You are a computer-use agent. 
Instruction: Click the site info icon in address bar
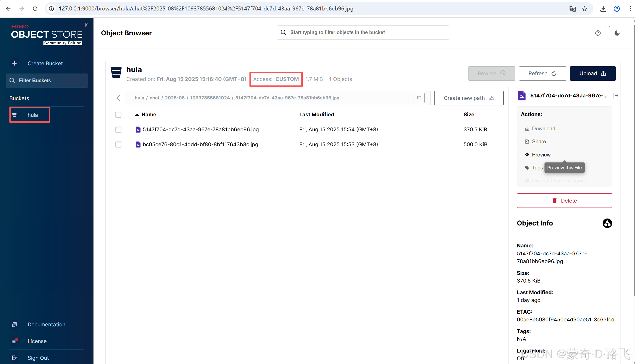(51, 9)
